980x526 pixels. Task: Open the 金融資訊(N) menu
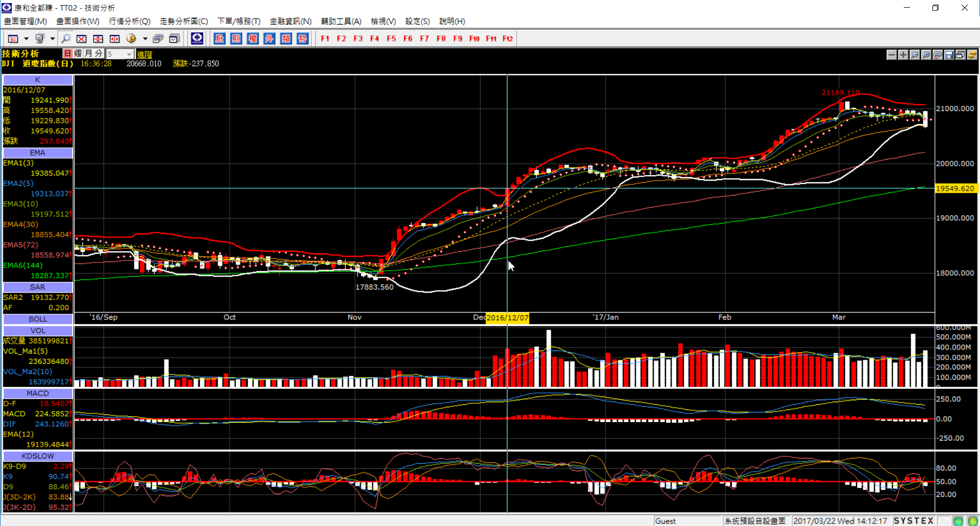click(x=291, y=21)
